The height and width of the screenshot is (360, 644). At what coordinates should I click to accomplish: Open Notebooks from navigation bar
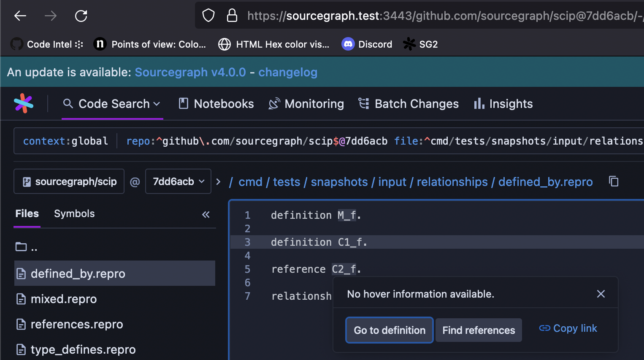click(216, 104)
